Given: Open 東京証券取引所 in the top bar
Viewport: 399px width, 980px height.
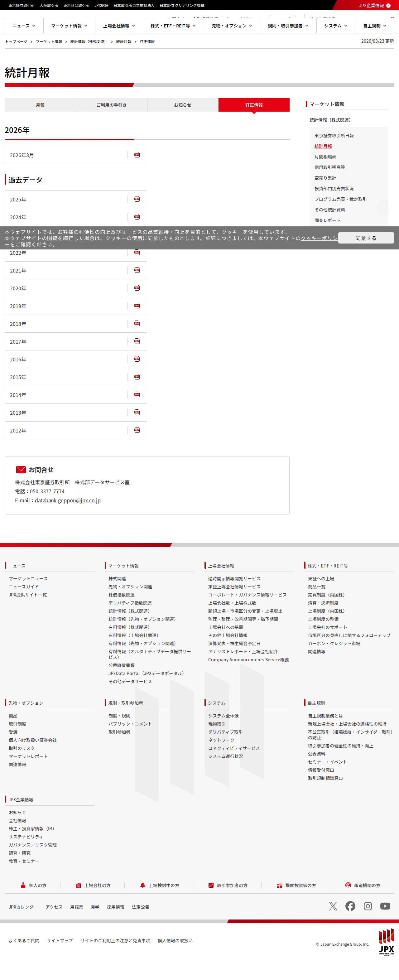Looking at the screenshot, I should tap(21, 5).
